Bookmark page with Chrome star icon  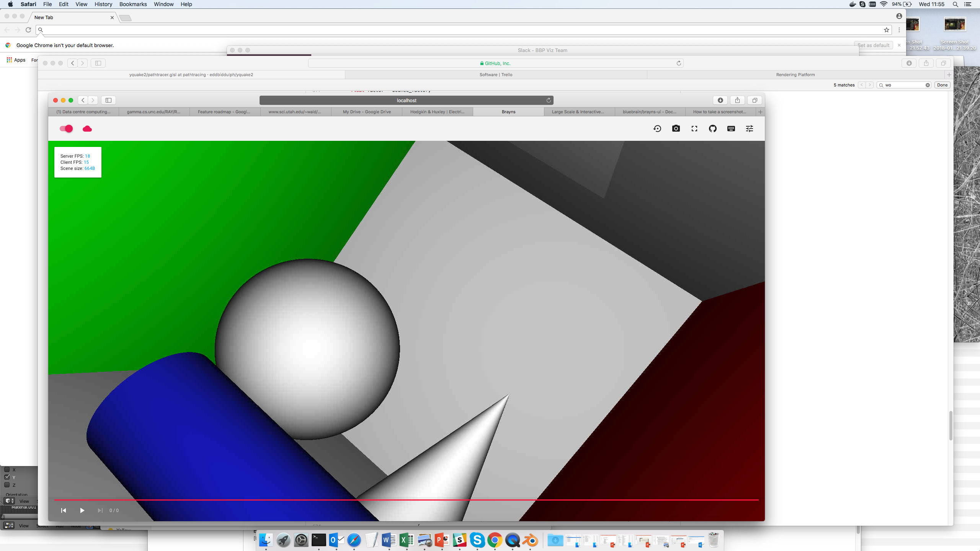(x=886, y=30)
